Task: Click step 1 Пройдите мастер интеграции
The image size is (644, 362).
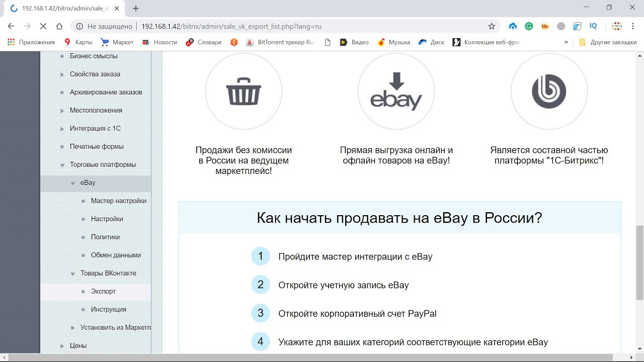Action: (x=355, y=256)
